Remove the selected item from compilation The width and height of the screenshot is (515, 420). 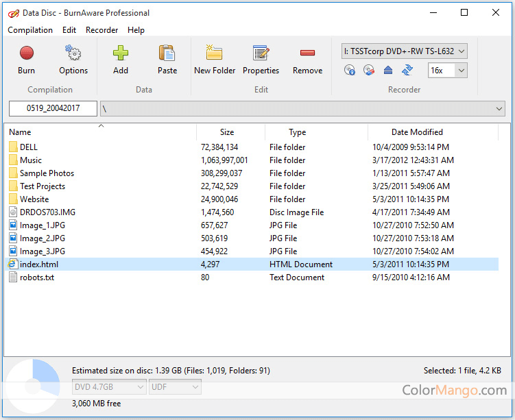pos(307,60)
